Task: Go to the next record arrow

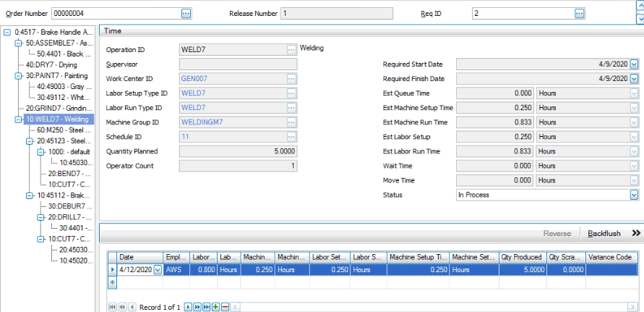Action: [x=188, y=307]
